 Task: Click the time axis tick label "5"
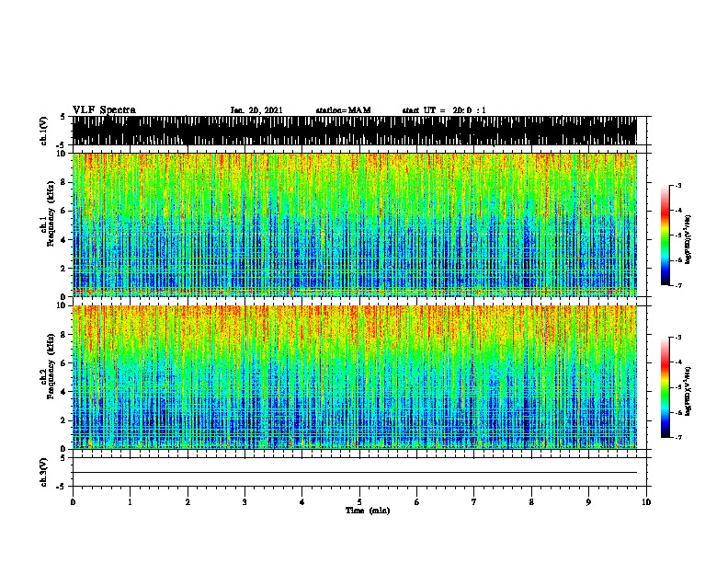359,502
